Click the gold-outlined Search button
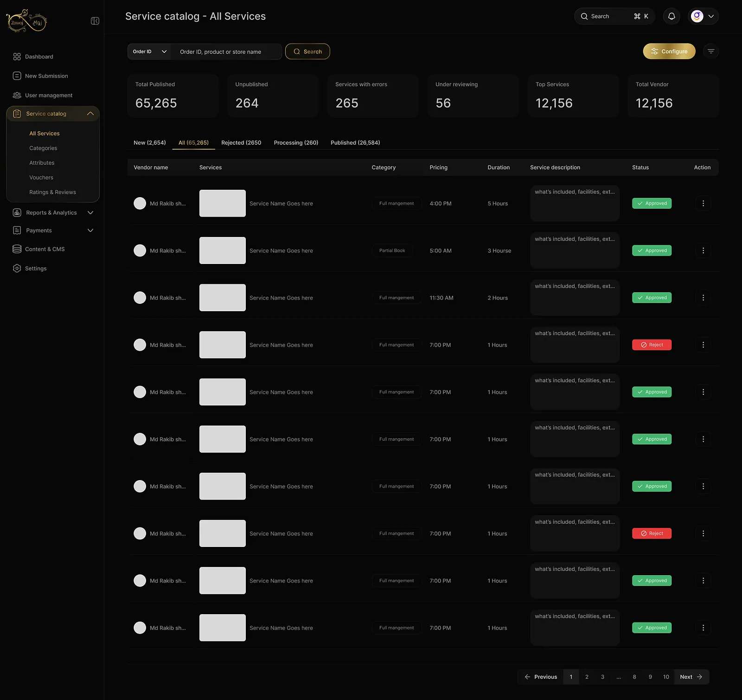Image resolution: width=742 pixels, height=700 pixels. [x=307, y=51]
